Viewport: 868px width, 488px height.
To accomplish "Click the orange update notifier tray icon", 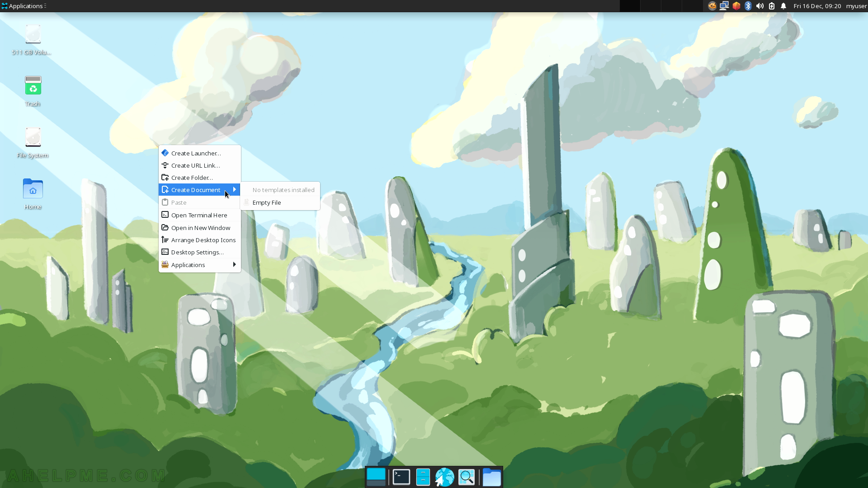I will [712, 6].
